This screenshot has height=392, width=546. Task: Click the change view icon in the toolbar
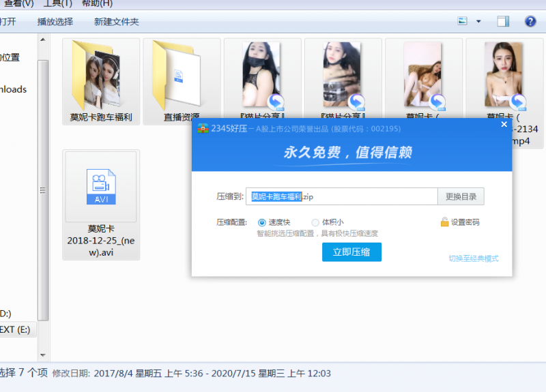pos(463,21)
